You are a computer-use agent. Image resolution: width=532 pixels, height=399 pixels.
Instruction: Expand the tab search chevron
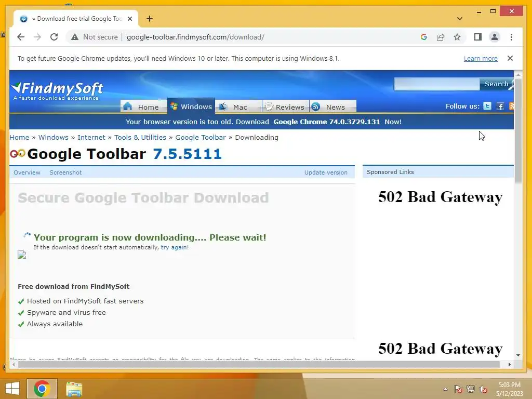pos(459,19)
